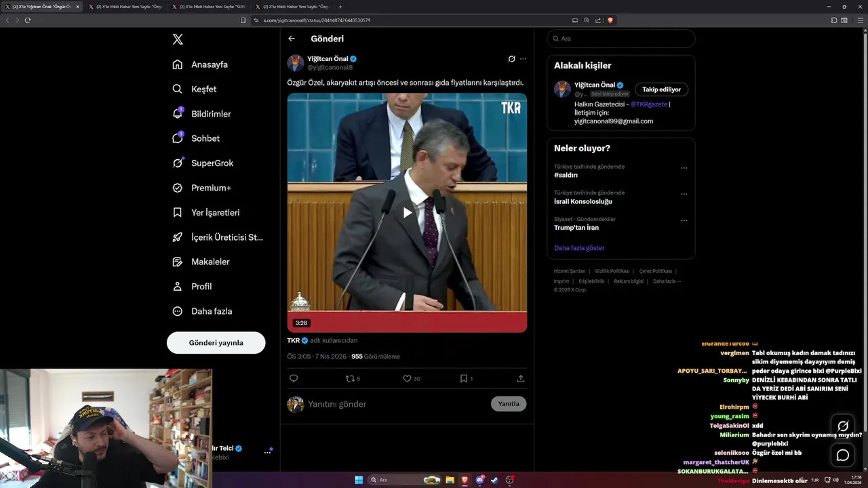
Task: Open File Explorer from taskbar
Action: coord(449,480)
